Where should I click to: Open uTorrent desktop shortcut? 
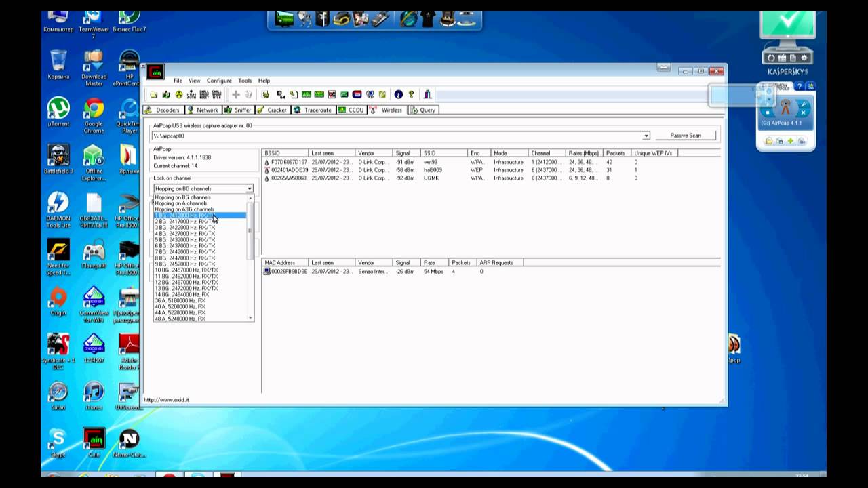point(58,112)
